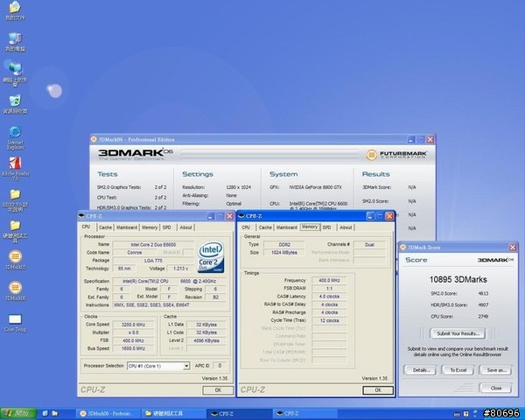Screen dimensions: 525x420
Task: Click the Cycle Time (Tras) value 12 clocks
Action: 330,320
